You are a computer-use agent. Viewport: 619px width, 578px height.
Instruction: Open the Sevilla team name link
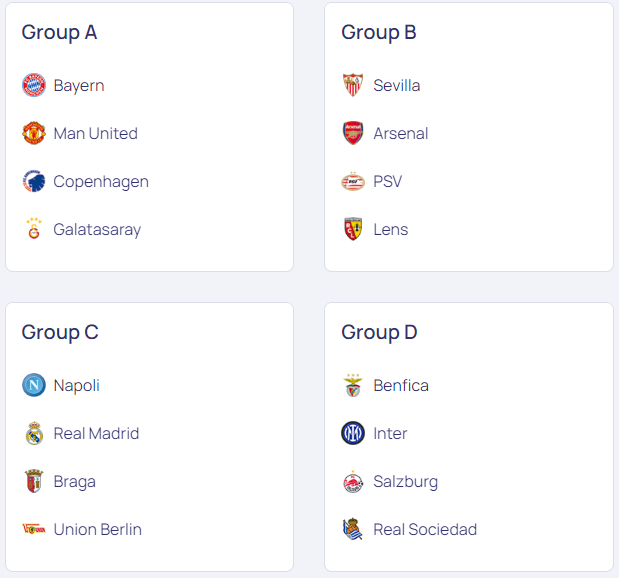tap(397, 85)
